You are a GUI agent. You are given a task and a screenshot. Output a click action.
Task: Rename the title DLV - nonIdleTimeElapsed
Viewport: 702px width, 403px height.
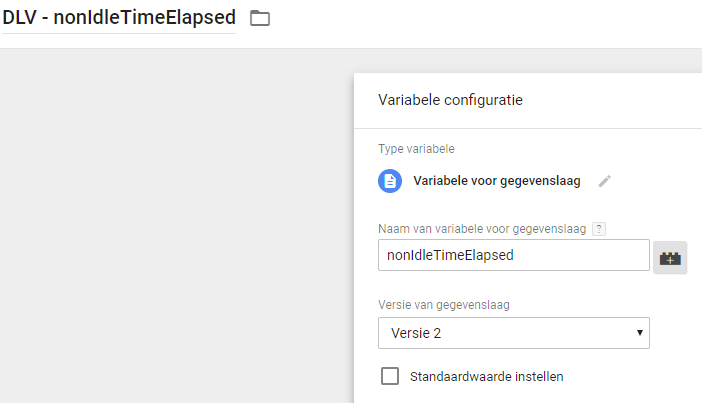(x=118, y=17)
